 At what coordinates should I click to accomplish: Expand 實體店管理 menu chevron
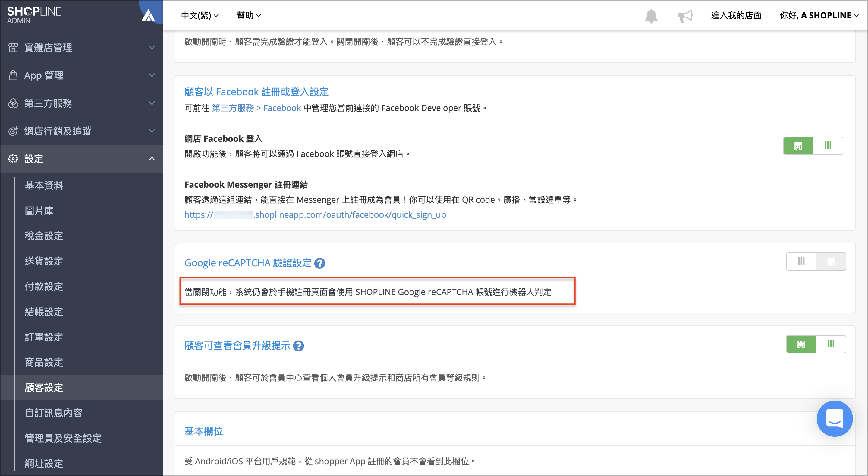[152, 48]
